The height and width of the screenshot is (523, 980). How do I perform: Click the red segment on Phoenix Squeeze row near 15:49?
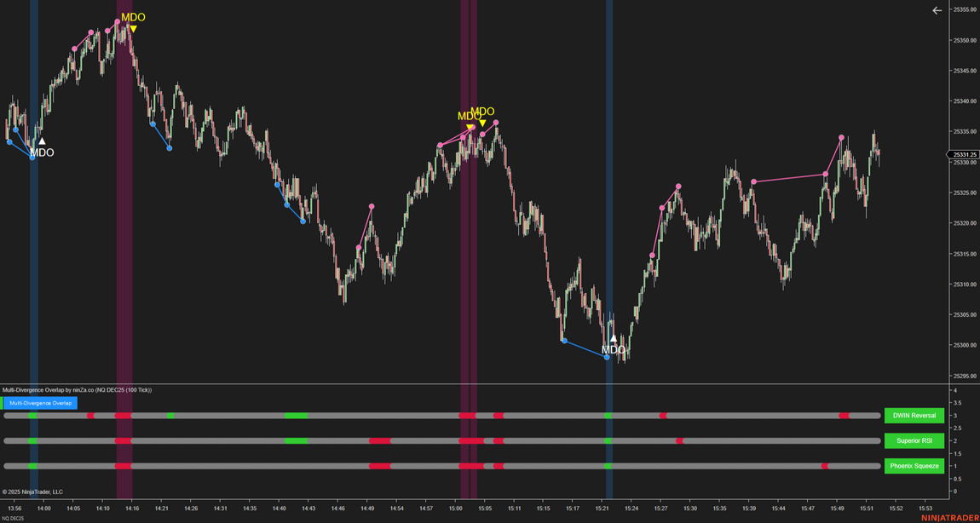coord(825,466)
